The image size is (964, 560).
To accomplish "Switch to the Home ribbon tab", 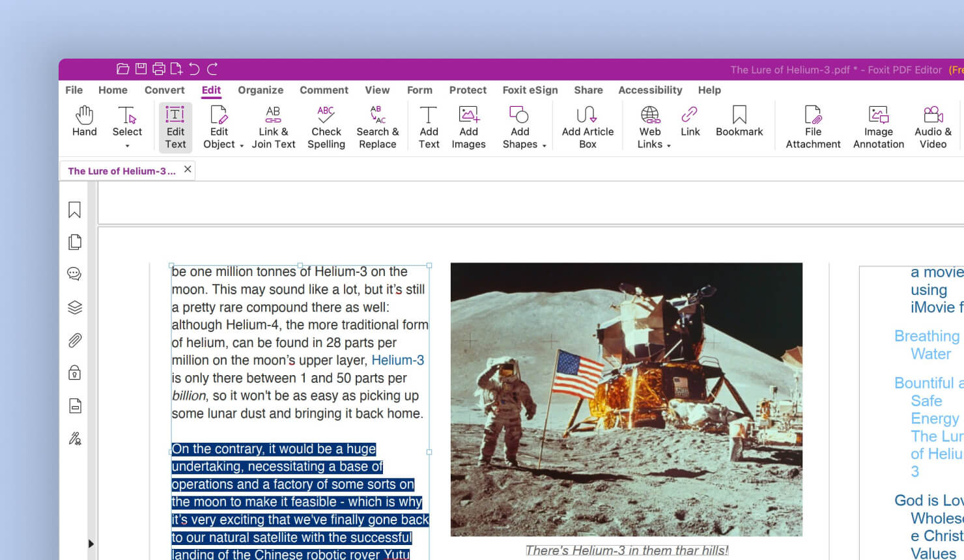I will 113,90.
